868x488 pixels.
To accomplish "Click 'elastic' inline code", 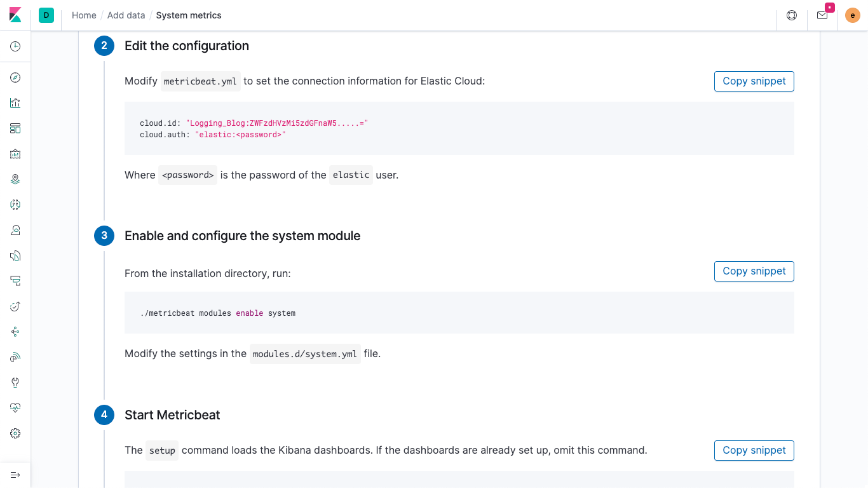I will [x=351, y=175].
